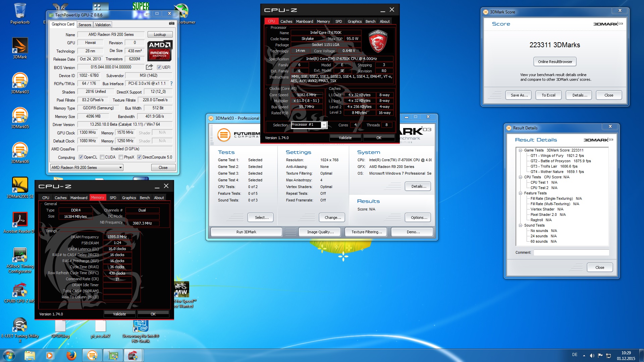Open the 3DMark03 desktop shortcut

pos(20,83)
